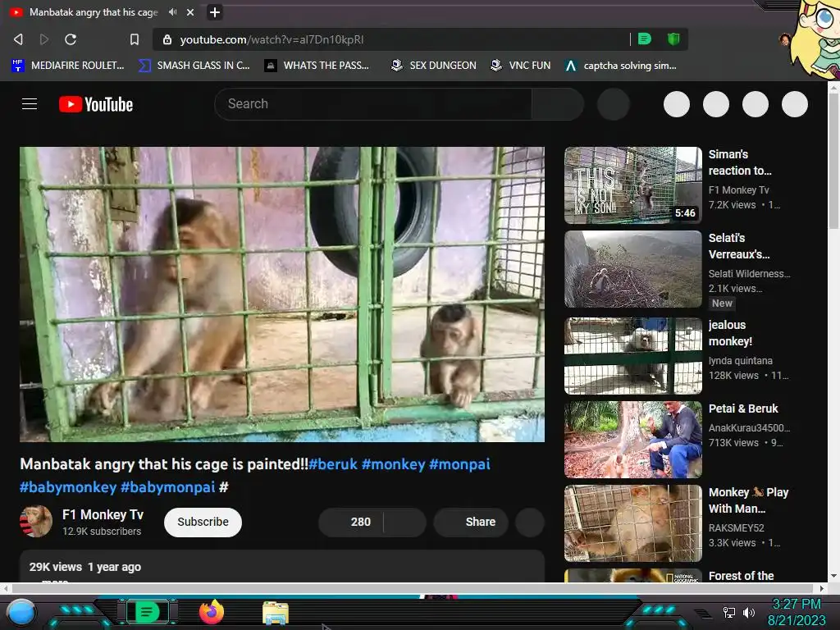840x630 pixels.
Task: Click the F1 Monkey Tv channel name
Action: [x=103, y=514]
